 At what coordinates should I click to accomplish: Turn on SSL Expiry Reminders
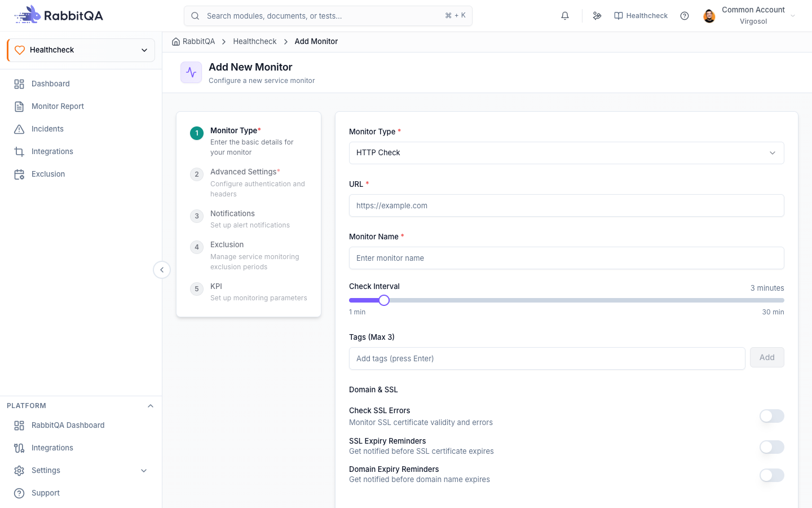coord(771,447)
